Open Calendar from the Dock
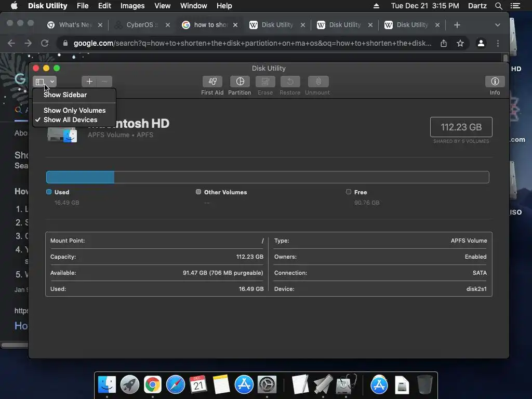The height and width of the screenshot is (399, 532). point(198,385)
